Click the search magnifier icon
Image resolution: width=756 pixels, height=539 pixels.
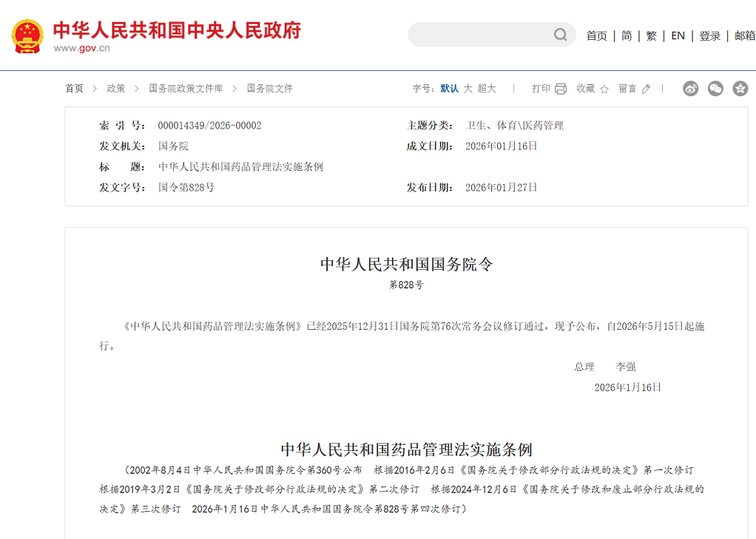(x=561, y=35)
